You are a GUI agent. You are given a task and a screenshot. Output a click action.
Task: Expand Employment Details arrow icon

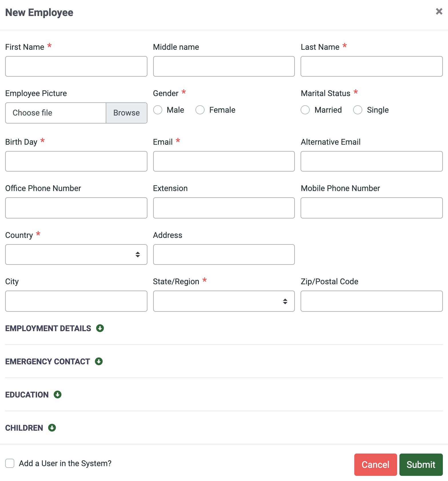[100, 328]
